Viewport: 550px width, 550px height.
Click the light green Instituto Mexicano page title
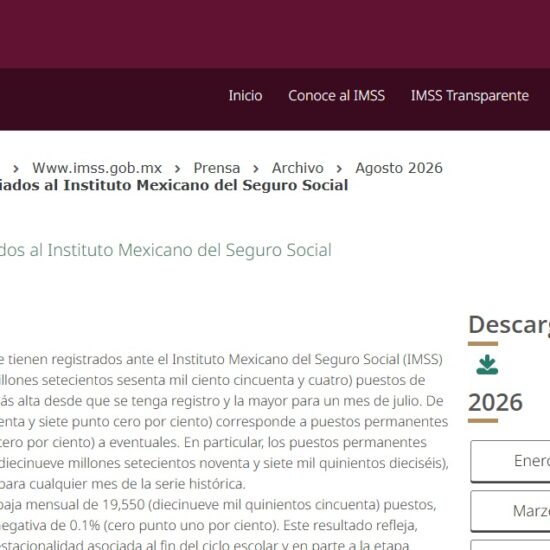coord(166,250)
